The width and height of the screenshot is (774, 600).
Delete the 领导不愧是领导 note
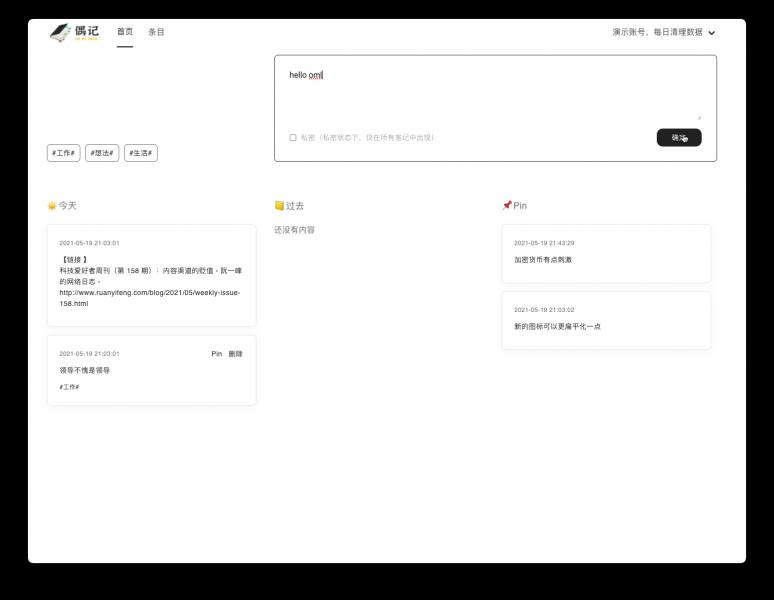(x=235, y=354)
